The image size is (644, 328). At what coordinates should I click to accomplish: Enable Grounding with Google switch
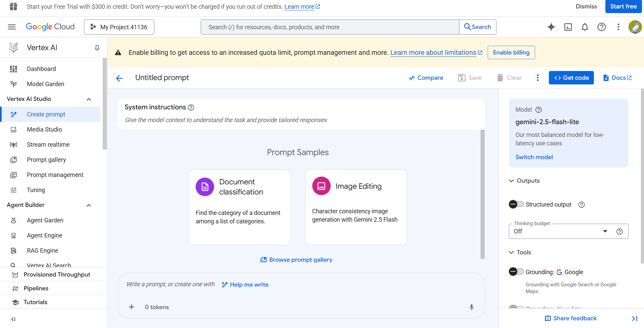516,271
